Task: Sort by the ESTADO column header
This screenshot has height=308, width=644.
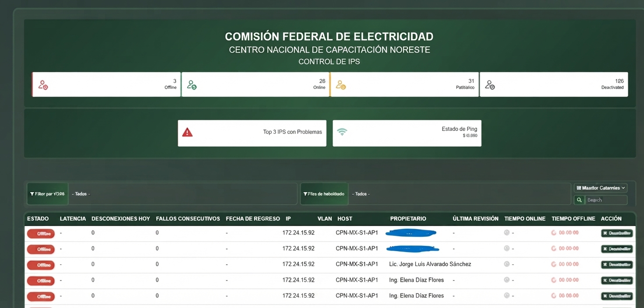Action: click(x=38, y=219)
